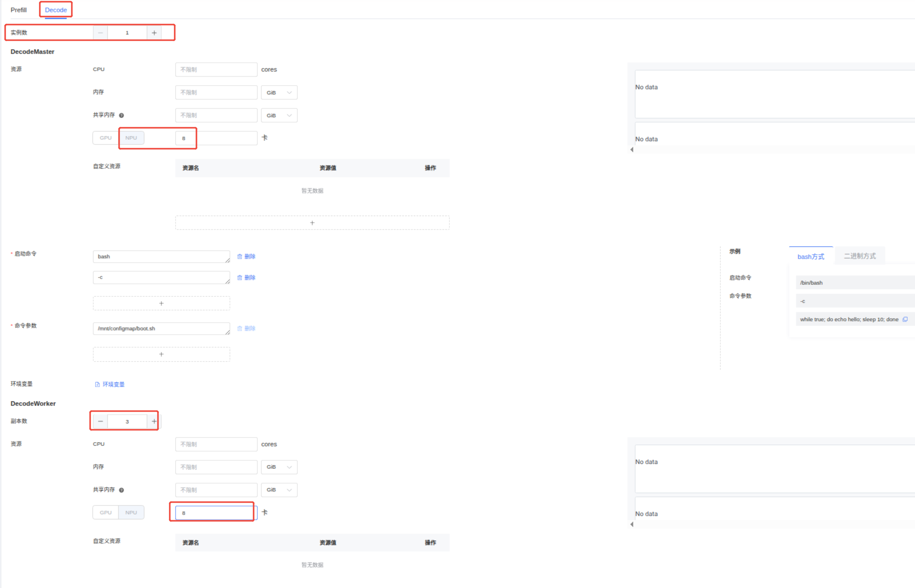Click the environment variables file icon
The image size is (915, 588).
point(98,385)
